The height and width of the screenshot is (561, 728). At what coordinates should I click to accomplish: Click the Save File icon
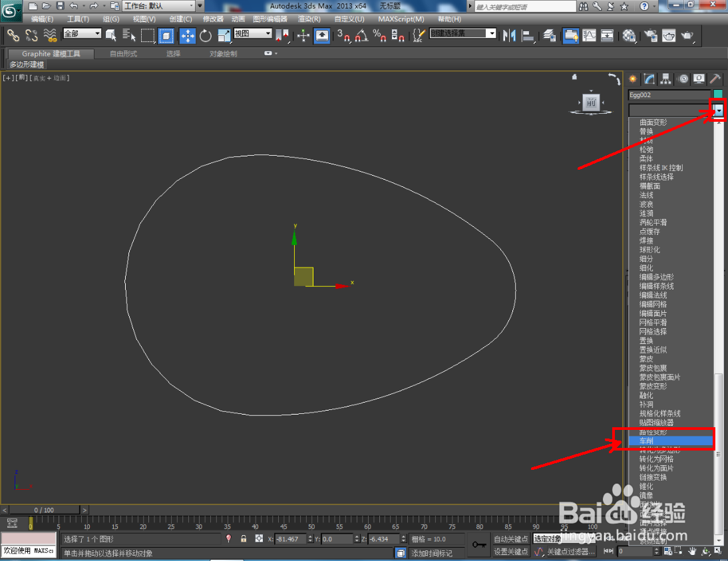[60, 6]
